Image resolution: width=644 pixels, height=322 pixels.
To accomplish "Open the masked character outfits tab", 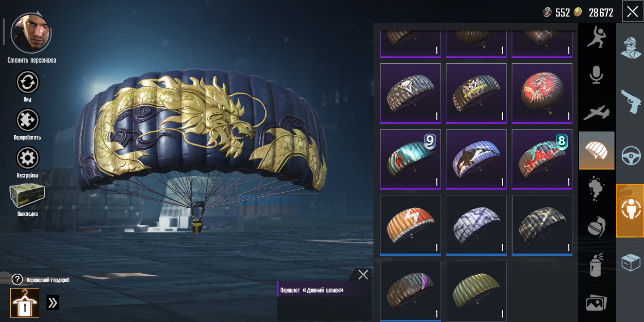I will [630, 48].
